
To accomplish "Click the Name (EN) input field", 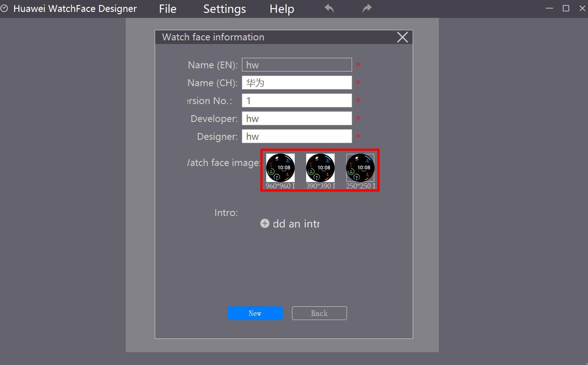I will 297,65.
